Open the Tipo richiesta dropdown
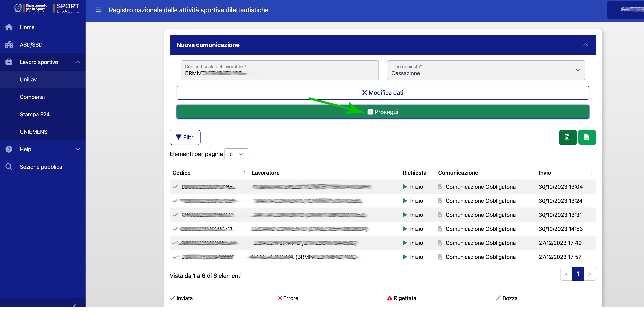 [486, 70]
